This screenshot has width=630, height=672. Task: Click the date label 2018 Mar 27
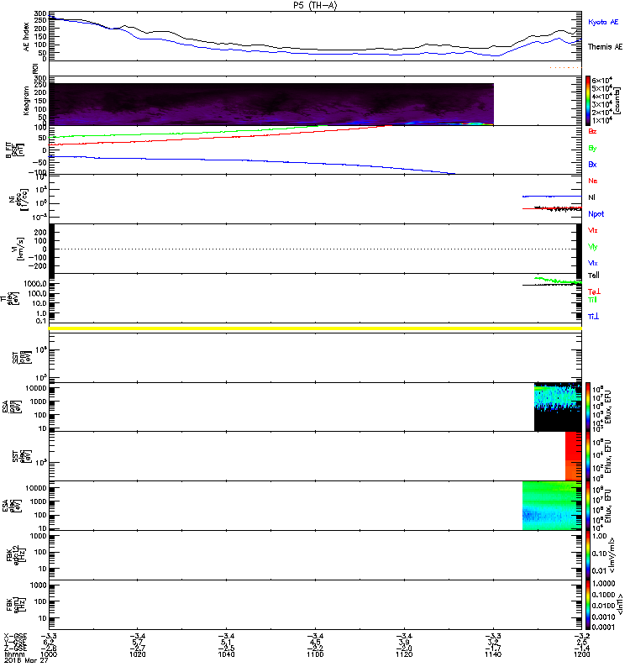[26, 660]
